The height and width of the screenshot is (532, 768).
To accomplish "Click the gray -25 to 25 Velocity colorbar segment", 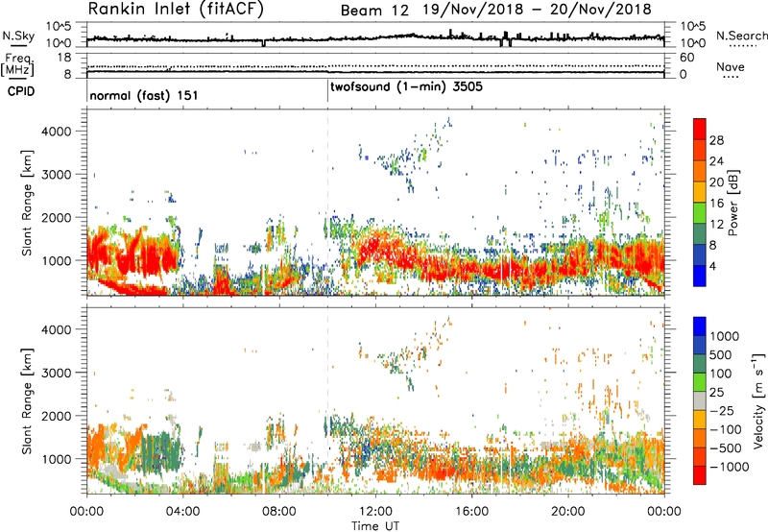I will pos(700,400).
